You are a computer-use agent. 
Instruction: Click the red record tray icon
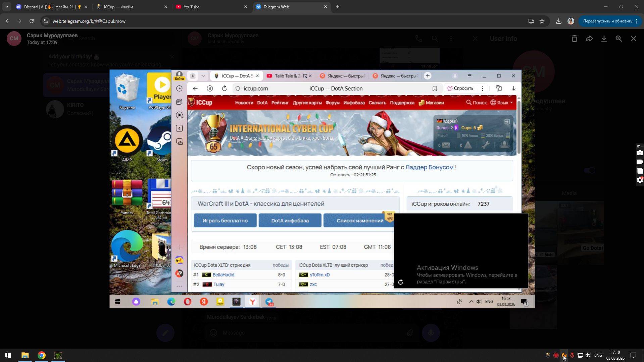point(556,355)
